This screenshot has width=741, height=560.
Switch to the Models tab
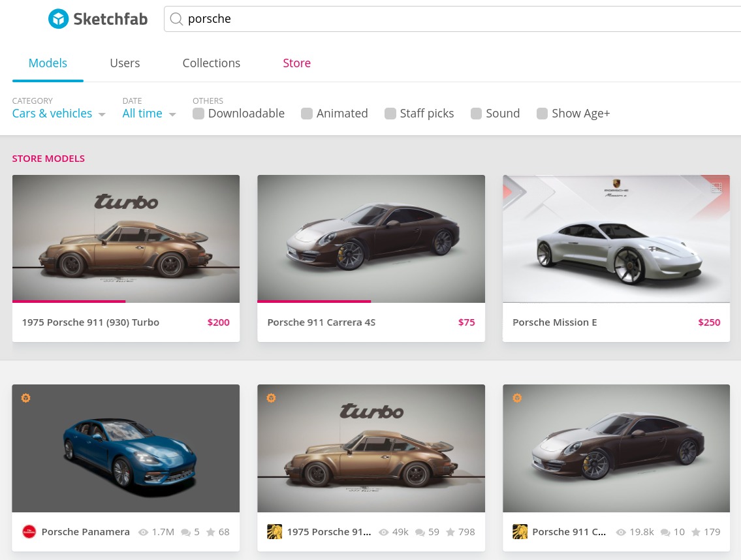(x=48, y=63)
